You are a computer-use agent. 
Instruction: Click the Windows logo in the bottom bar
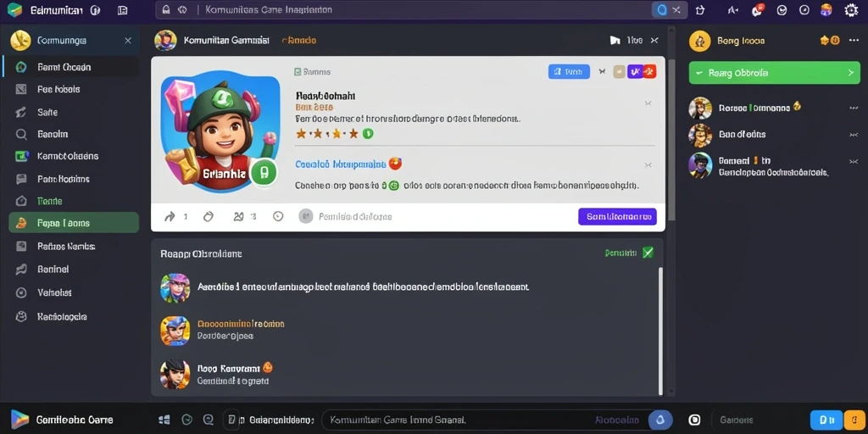pyautogui.click(x=164, y=420)
